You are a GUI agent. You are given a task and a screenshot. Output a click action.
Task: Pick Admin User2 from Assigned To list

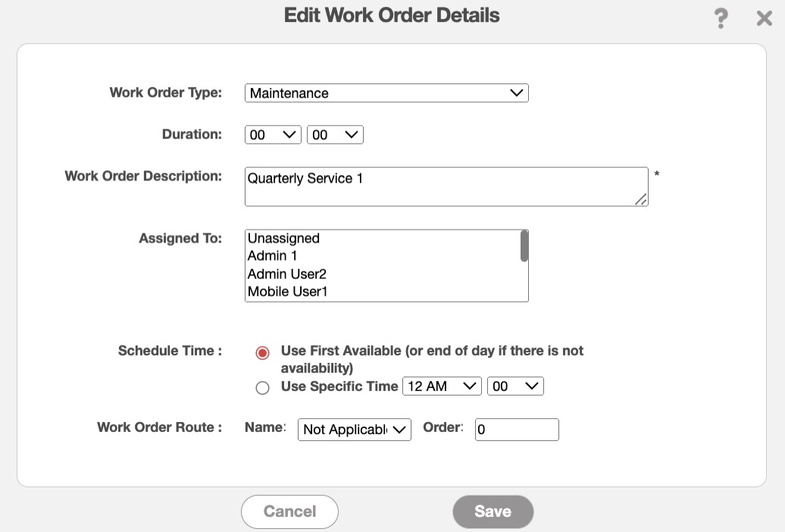(286, 274)
